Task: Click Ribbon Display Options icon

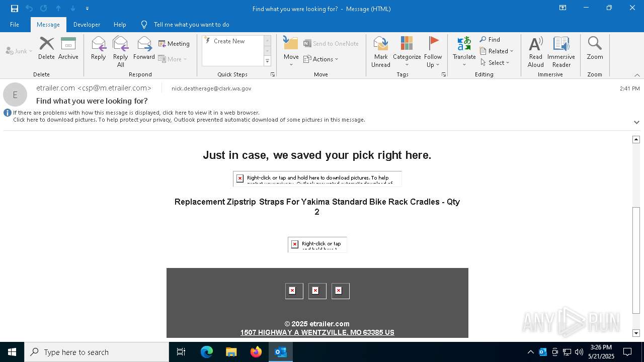Action: pyautogui.click(x=563, y=8)
